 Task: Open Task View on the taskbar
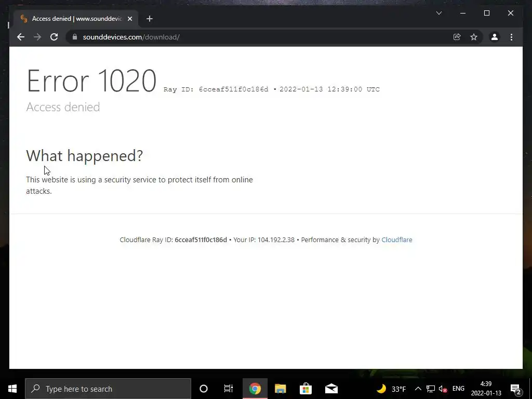tap(229, 389)
